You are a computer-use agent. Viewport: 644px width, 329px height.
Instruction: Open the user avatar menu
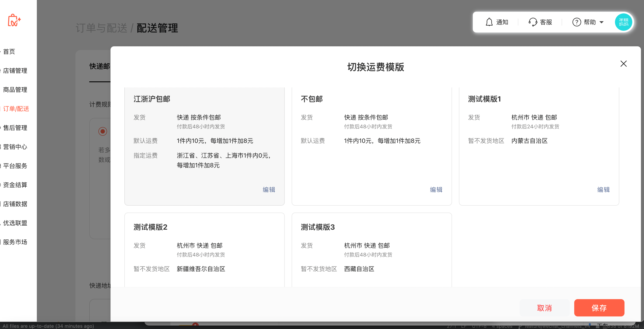pos(623,22)
